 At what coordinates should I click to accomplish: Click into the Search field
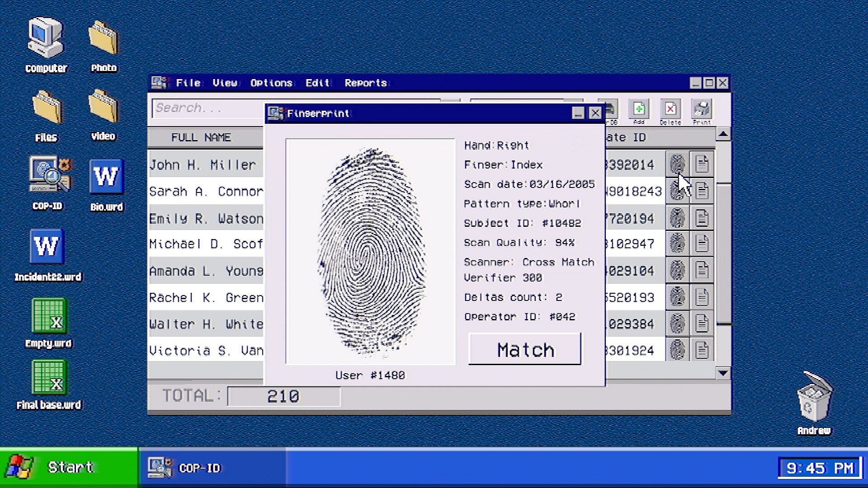click(208, 108)
